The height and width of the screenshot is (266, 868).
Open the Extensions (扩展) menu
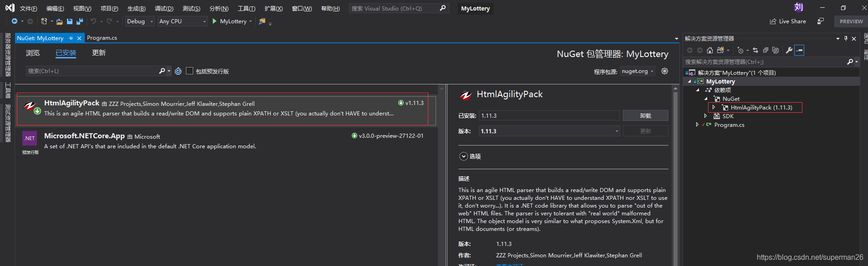pyautogui.click(x=273, y=9)
